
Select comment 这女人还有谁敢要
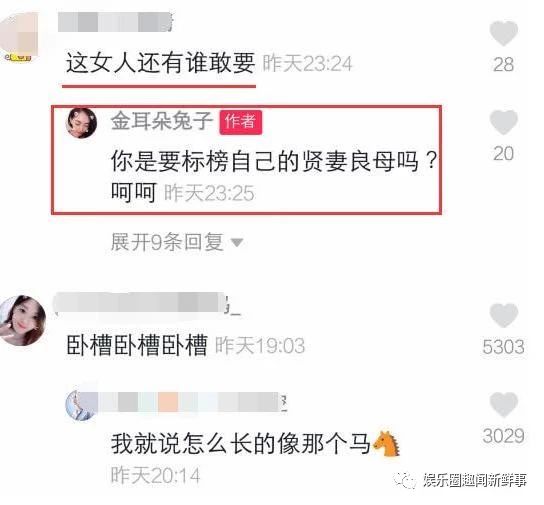pyautogui.click(x=161, y=63)
